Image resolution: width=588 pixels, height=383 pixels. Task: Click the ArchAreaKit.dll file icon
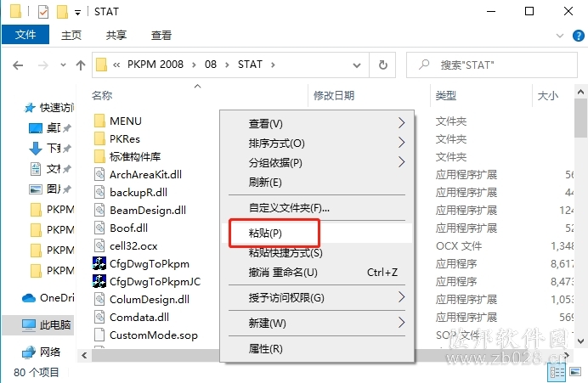(x=99, y=174)
